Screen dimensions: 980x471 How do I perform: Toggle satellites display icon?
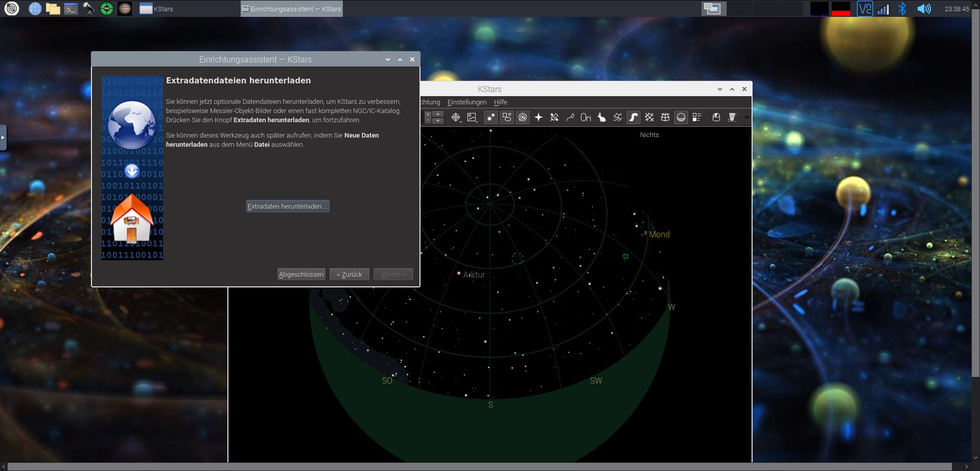point(554,117)
